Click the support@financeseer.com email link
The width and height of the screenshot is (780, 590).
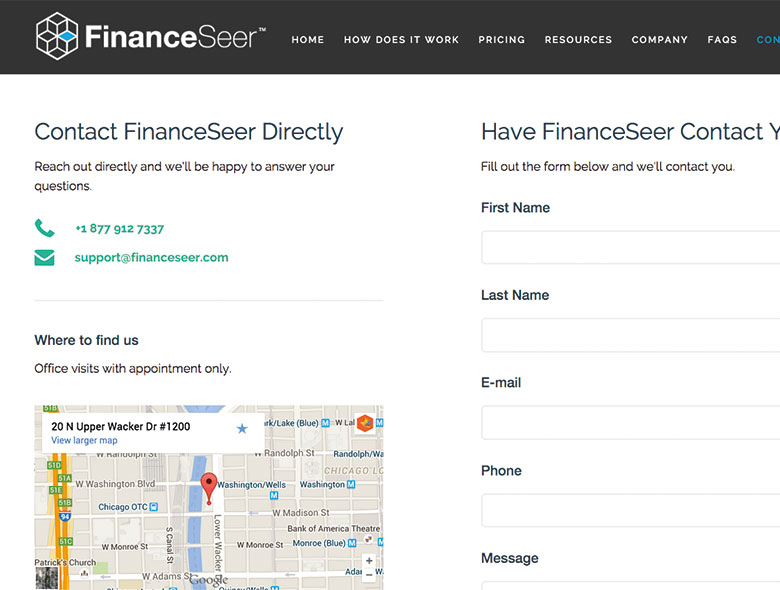(x=151, y=258)
